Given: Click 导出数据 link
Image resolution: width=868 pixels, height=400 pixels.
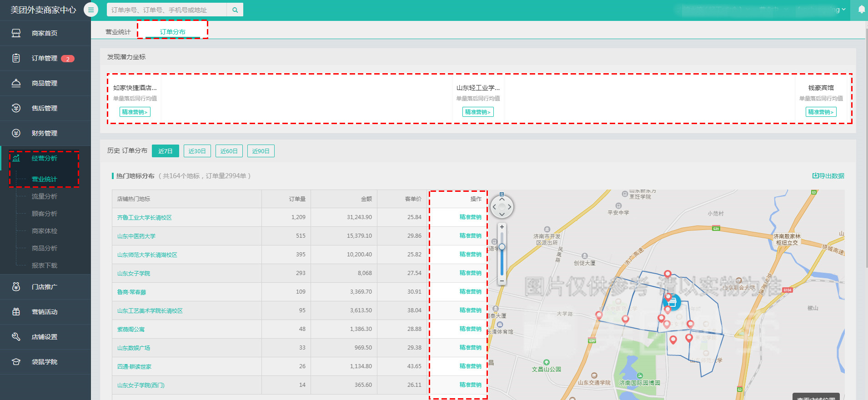Looking at the screenshot, I should tap(828, 176).
